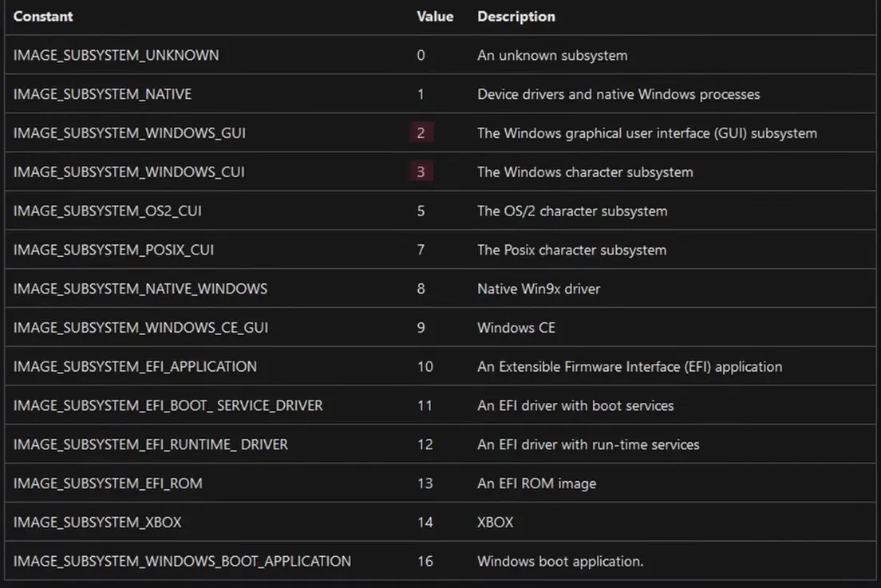Viewport: 881px width, 588px height.
Task: Select the IMAGE_SUBSYSTEM_NATIVE constant text
Action: (x=102, y=94)
